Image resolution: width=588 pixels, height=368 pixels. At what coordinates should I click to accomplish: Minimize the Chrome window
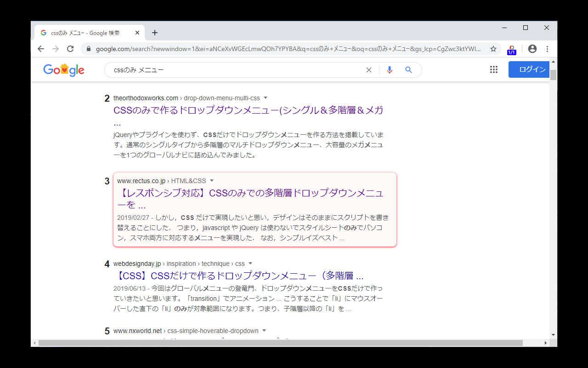pyautogui.click(x=504, y=28)
